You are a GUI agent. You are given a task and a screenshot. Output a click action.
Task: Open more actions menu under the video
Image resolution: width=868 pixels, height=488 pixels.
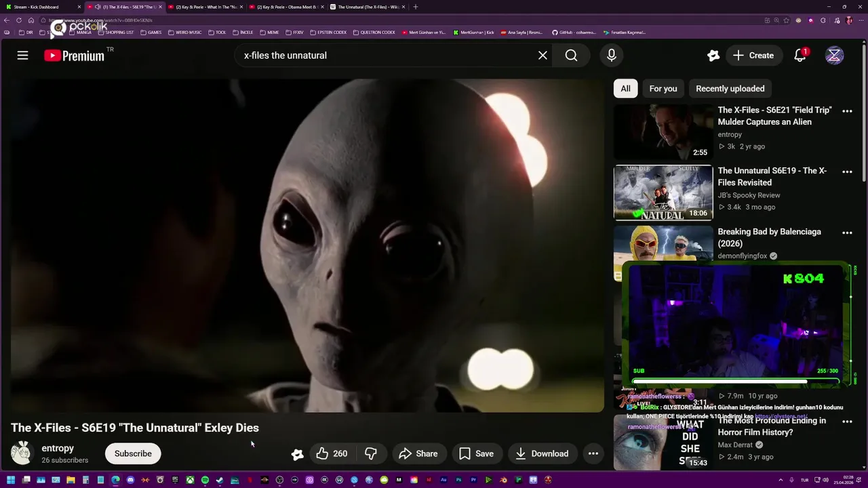(x=593, y=453)
